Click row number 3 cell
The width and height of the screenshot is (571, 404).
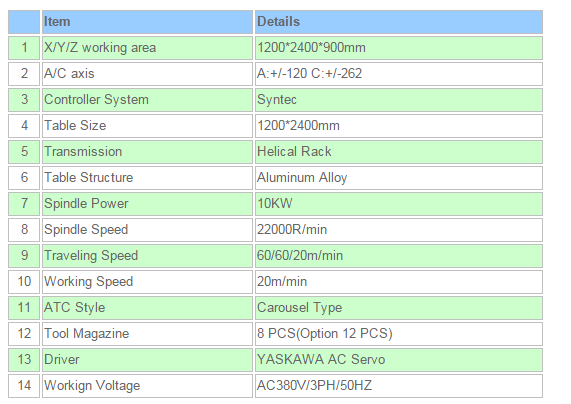(x=24, y=100)
